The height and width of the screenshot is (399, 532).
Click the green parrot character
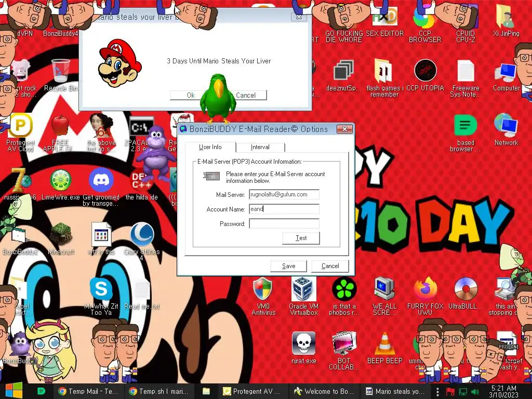point(218,98)
